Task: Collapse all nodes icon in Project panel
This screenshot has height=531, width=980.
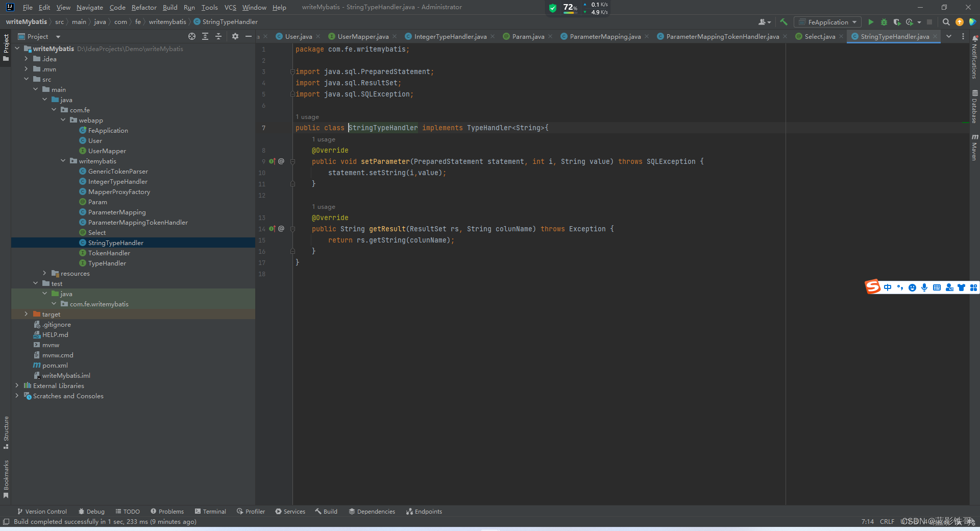Action: [x=218, y=36]
